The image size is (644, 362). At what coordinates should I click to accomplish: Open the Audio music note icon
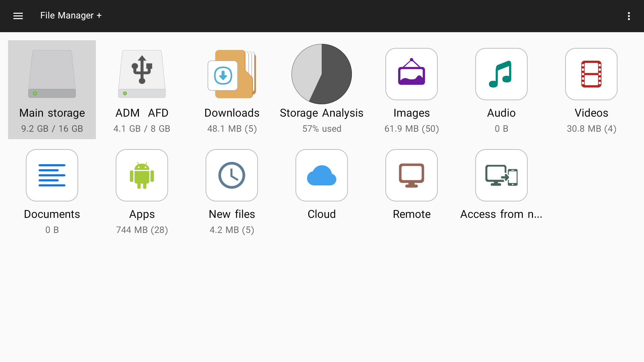point(501,74)
